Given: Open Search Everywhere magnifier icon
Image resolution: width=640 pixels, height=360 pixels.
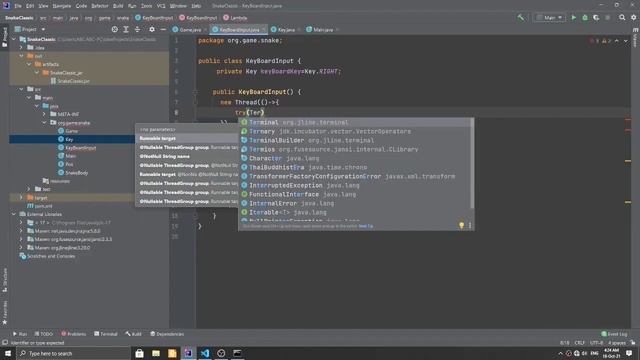Looking at the screenshot, I should pos(622,18).
